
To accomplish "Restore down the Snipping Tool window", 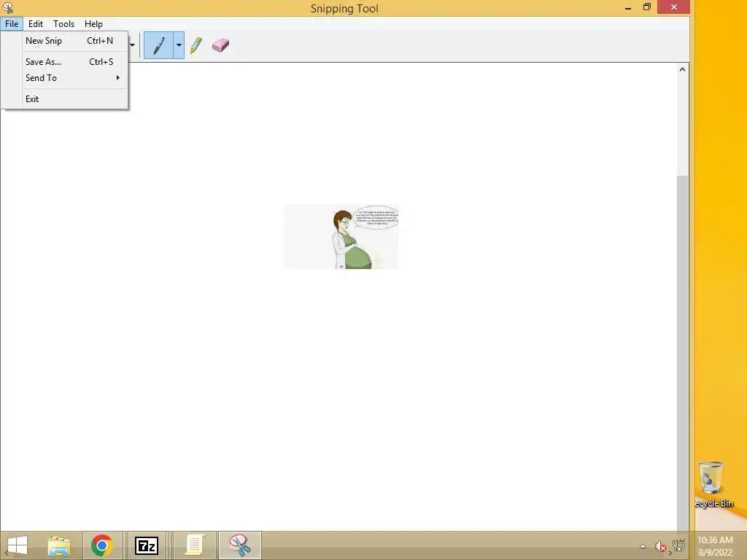I will coord(646,7).
